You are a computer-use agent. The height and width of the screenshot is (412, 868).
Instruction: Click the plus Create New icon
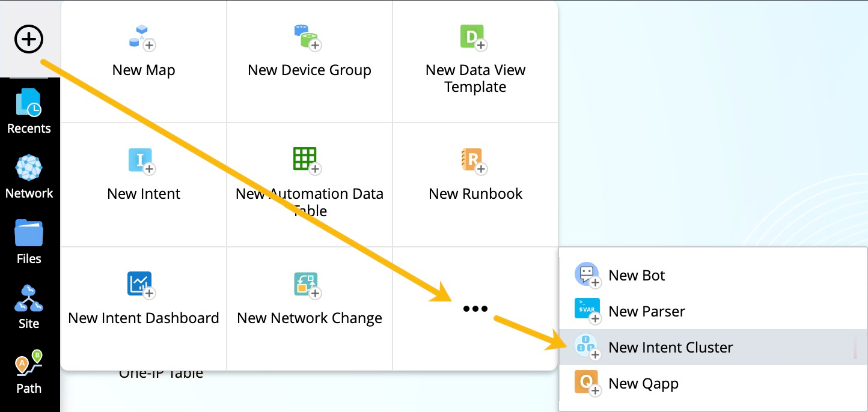tap(29, 40)
